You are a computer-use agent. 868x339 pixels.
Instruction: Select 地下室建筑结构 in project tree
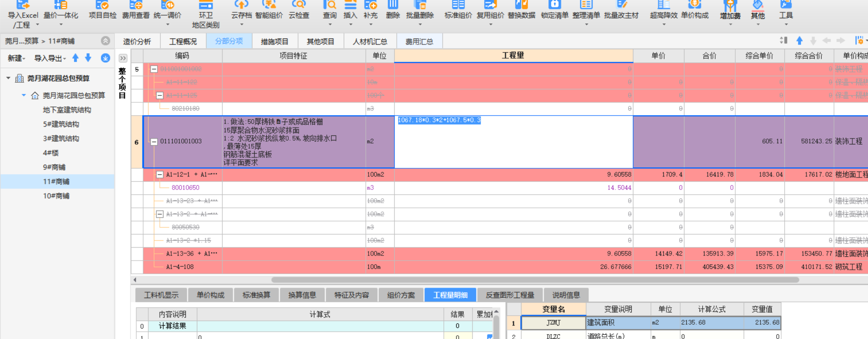67,110
